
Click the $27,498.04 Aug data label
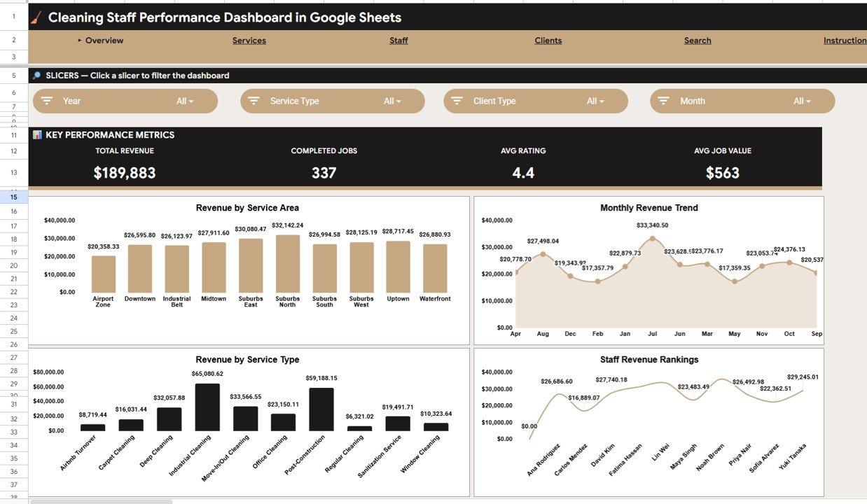[543, 241]
